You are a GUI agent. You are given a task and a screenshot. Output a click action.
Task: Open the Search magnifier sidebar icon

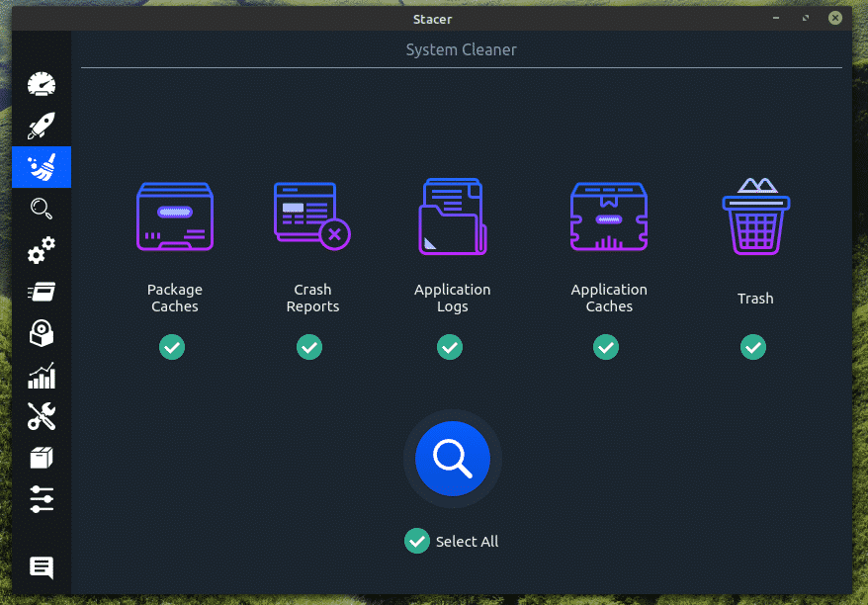point(42,209)
